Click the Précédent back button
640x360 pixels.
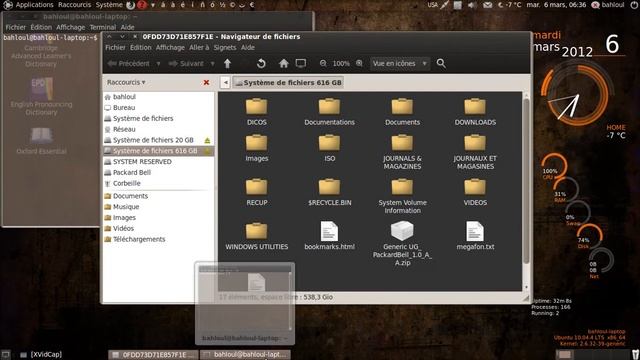click(129, 64)
